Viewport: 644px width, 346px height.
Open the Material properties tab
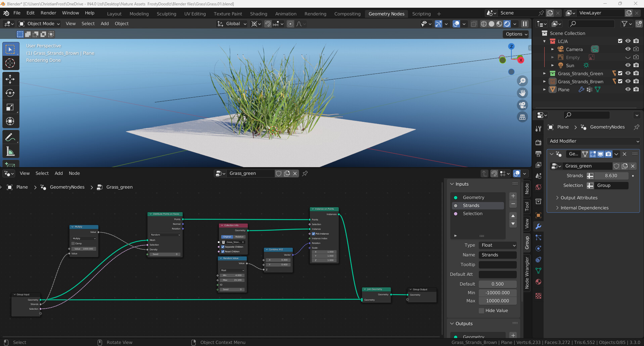pyautogui.click(x=538, y=282)
